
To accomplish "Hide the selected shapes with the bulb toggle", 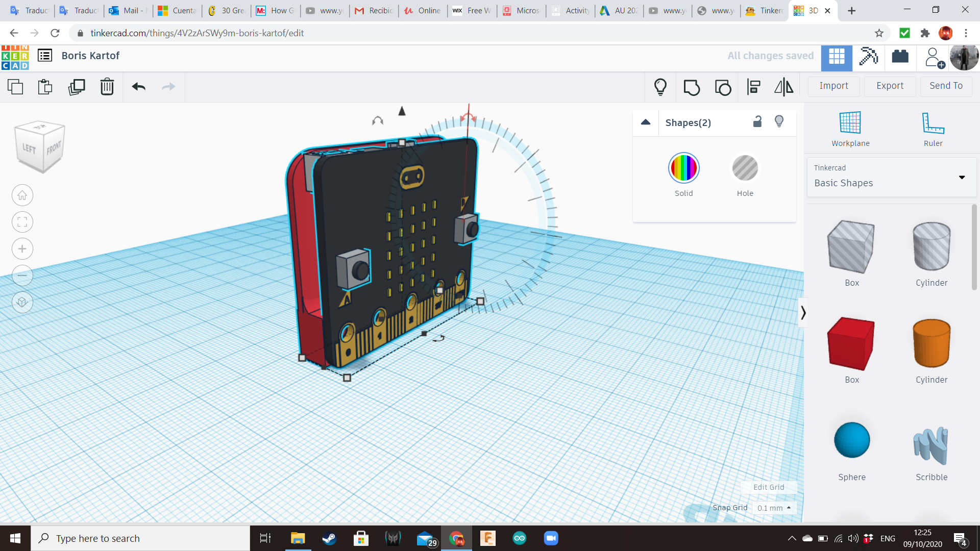I will [x=779, y=122].
